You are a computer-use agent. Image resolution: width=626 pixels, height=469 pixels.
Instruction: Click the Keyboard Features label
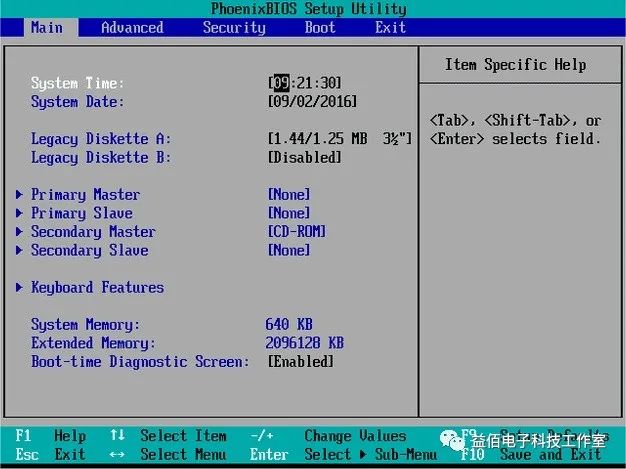[97, 288]
